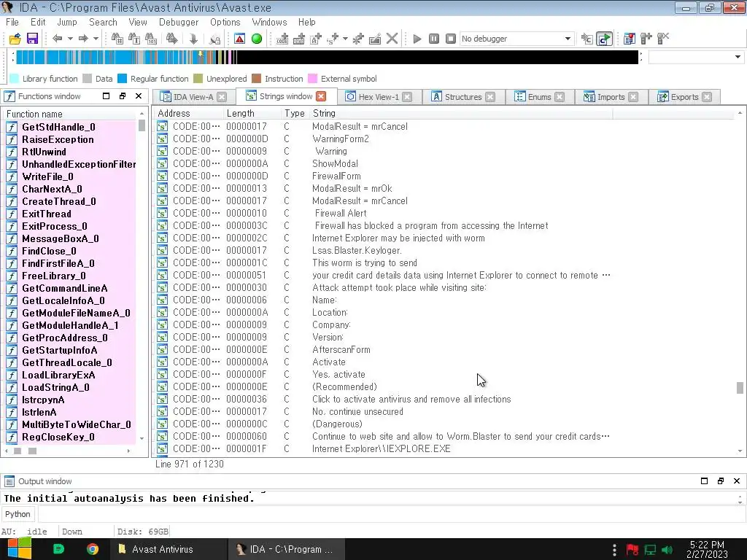This screenshot has width=747, height=560.
Task: Search for immediate value binoculars icon
Action: tap(117, 39)
